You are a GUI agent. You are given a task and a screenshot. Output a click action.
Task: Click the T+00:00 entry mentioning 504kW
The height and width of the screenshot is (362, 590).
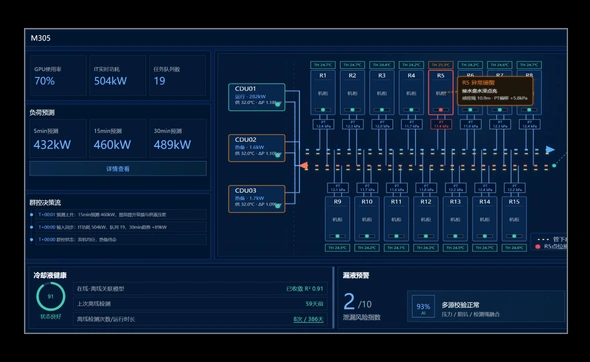pos(121,227)
